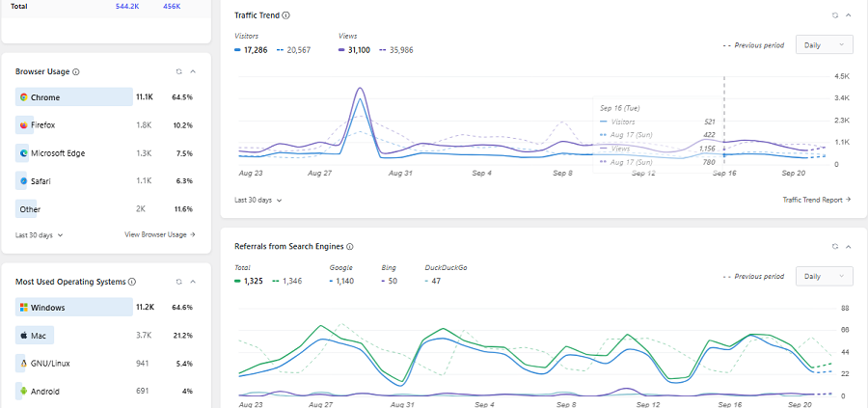Image resolution: width=868 pixels, height=408 pixels.
Task: Open the Traffic Trend Report link
Action: [817, 200]
